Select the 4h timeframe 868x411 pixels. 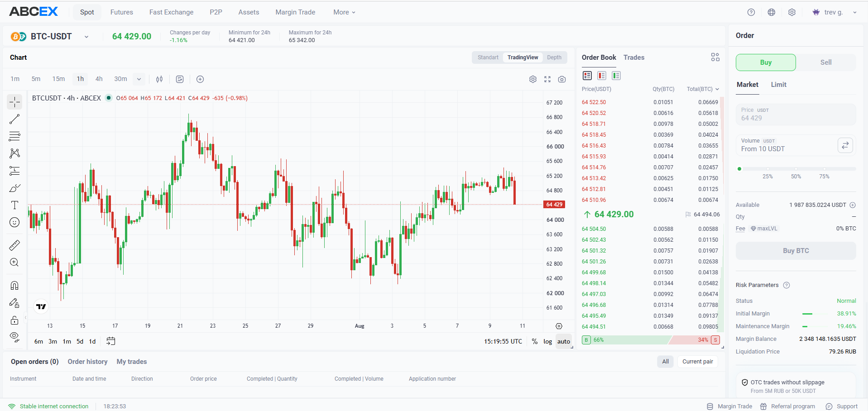click(99, 79)
